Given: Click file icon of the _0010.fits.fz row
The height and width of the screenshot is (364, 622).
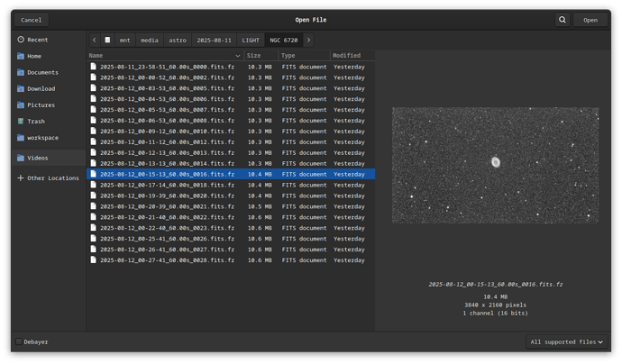Looking at the screenshot, I should [93, 131].
